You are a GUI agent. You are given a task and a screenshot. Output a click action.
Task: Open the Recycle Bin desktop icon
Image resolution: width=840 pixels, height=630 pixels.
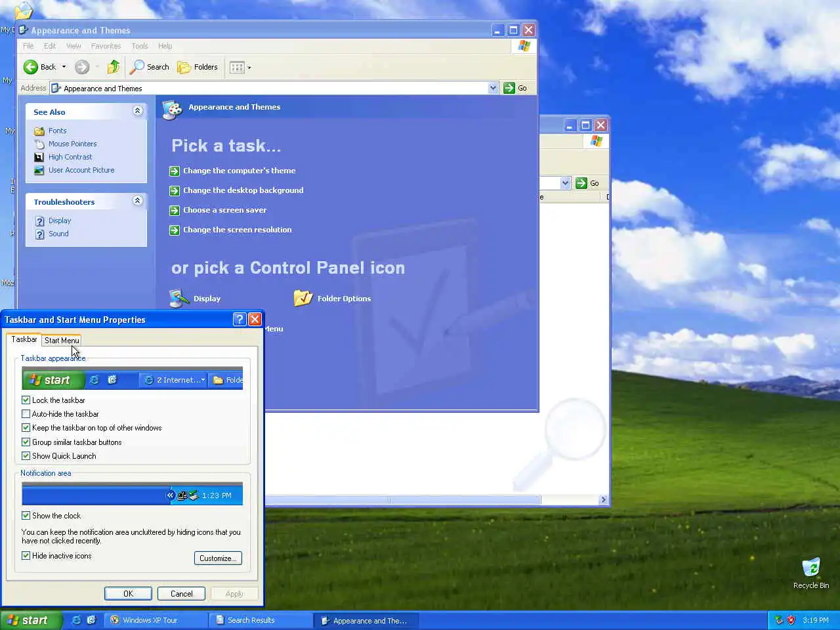811,573
